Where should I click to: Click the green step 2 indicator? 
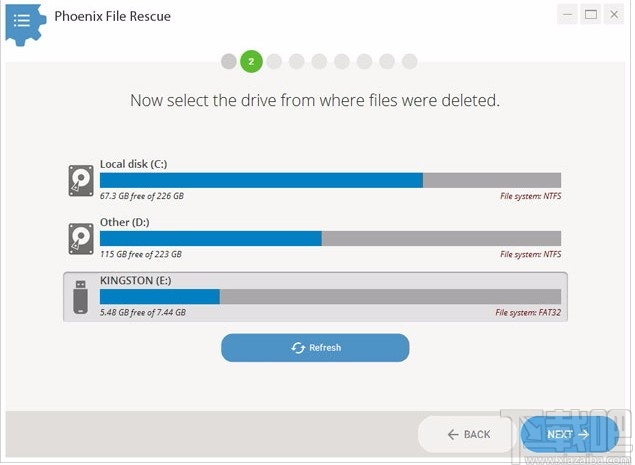click(x=251, y=62)
